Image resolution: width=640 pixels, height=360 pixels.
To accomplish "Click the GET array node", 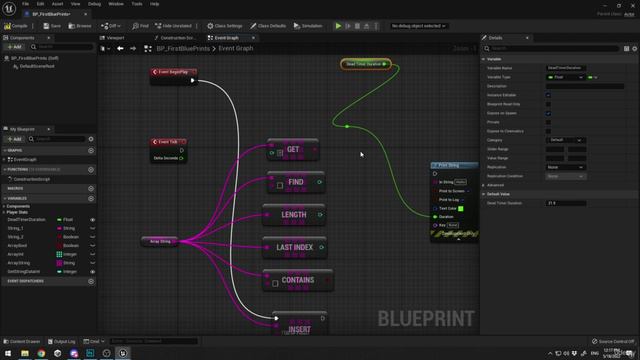I will [x=293, y=149].
